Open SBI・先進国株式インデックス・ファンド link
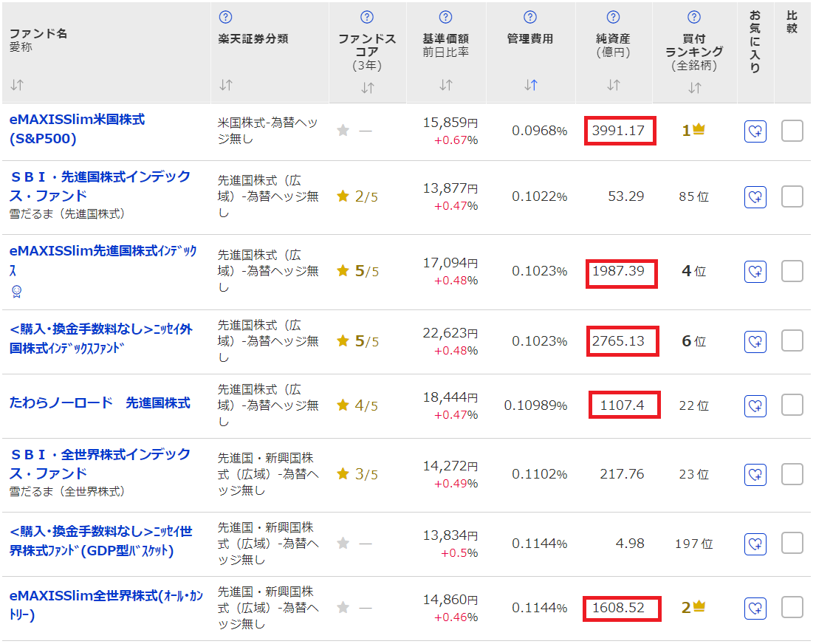The width and height of the screenshot is (816, 644). pos(100,186)
